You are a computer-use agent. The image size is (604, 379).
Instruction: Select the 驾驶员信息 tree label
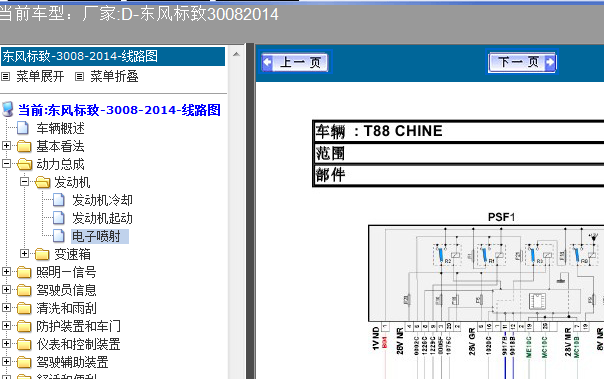(66, 290)
